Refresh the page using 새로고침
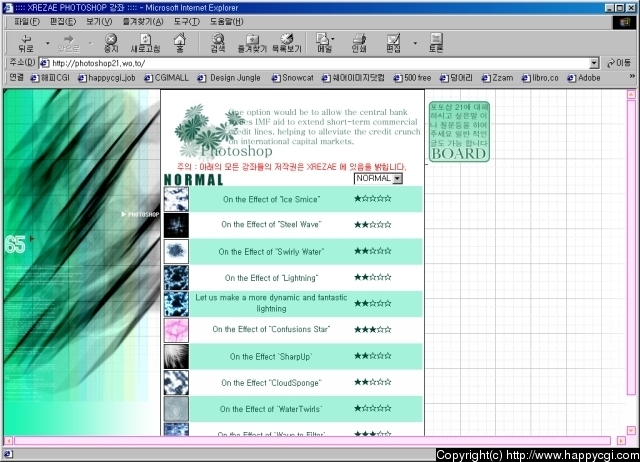Viewport: 640px width, 462px height. coord(145,43)
